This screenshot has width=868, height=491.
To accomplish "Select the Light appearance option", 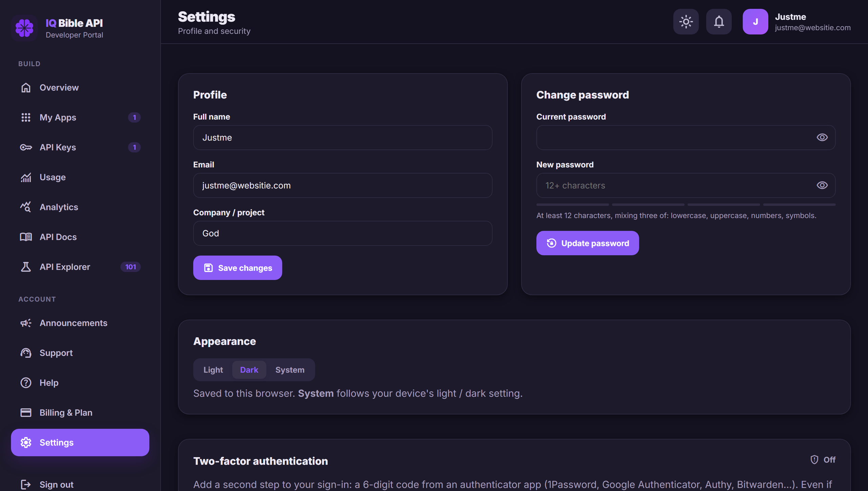I will 213,370.
